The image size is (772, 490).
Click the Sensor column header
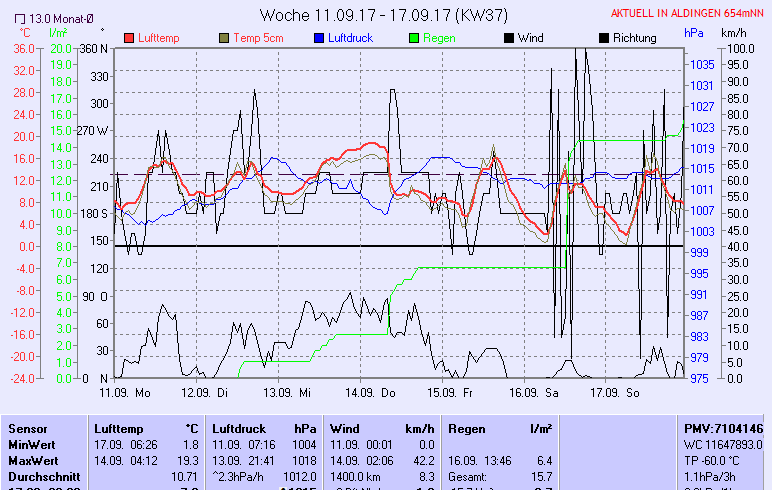28,428
